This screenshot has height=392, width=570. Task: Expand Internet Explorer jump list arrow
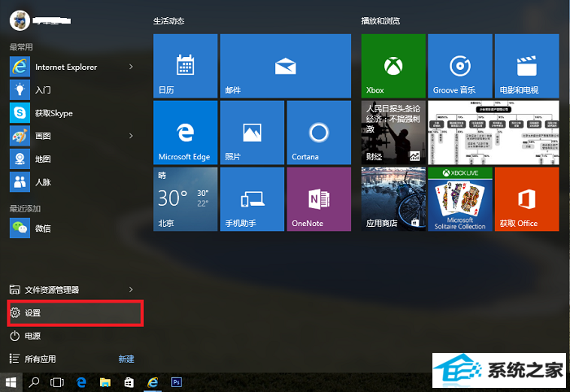[131, 67]
